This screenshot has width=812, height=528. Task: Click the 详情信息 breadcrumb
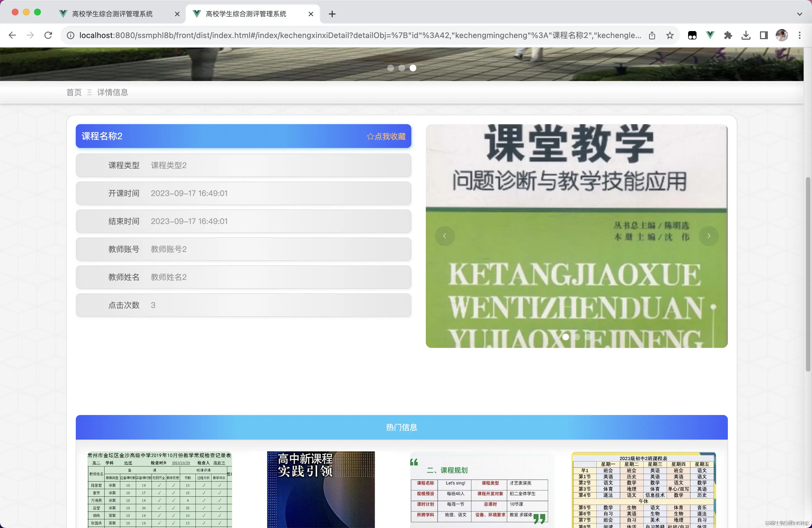(x=113, y=92)
